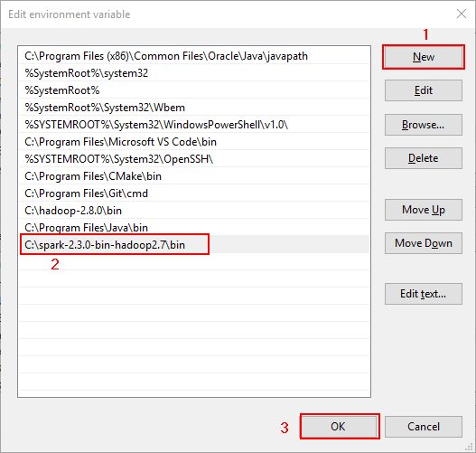Select the spark-2.3.0-bin-hadoop2.7 bin entry
This screenshot has height=453, width=476.
[194, 244]
